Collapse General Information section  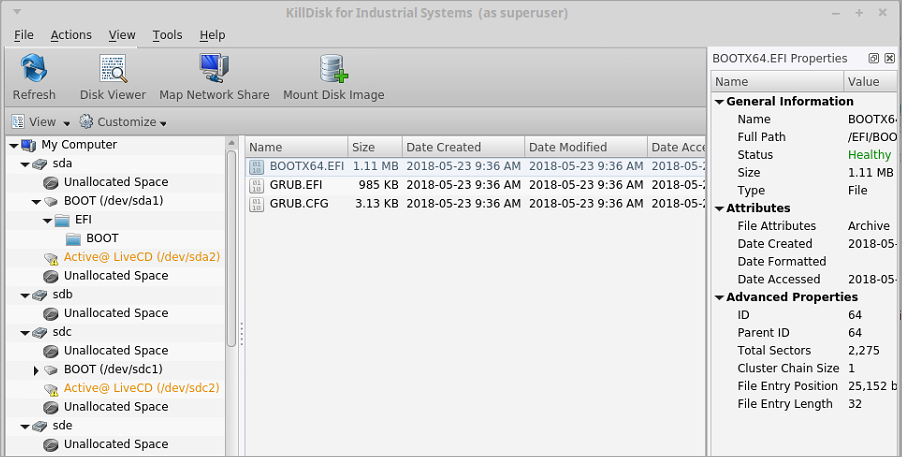pos(719,102)
